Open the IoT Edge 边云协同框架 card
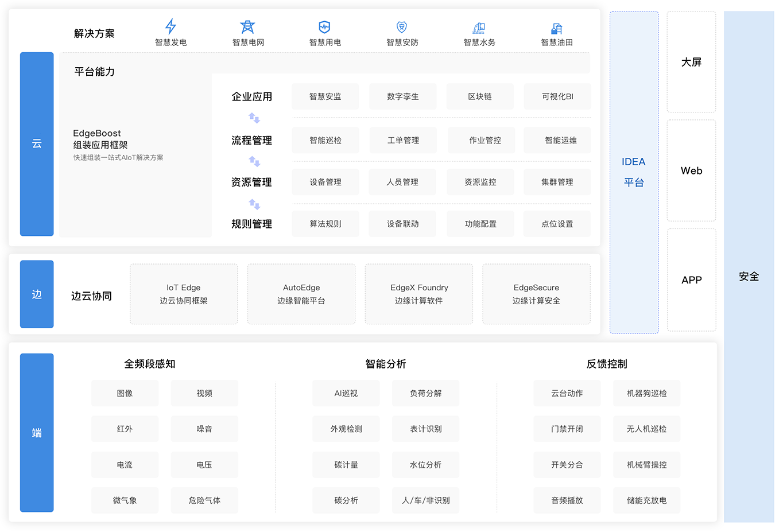The height and width of the screenshot is (532, 783). pos(184,294)
